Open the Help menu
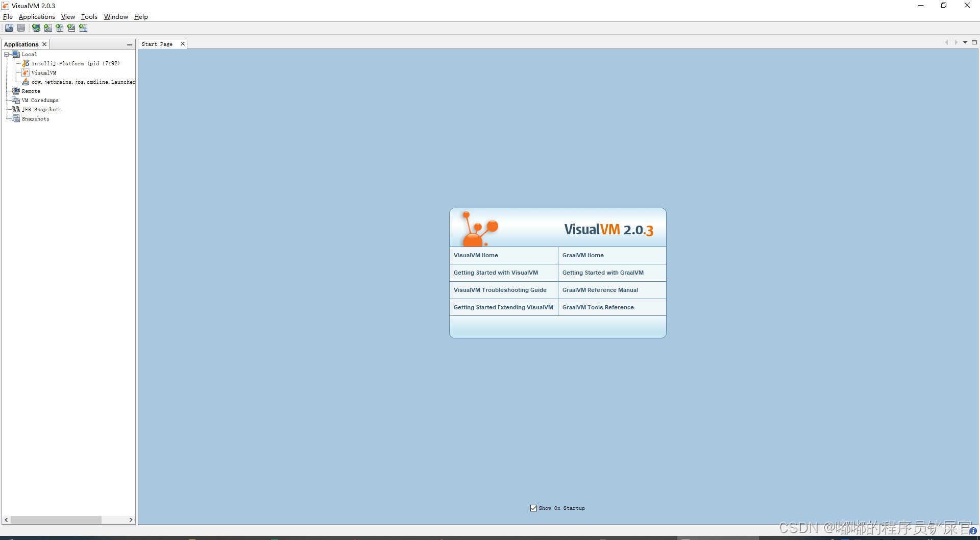This screenshot has width=980, height=540. pos(141,17)
